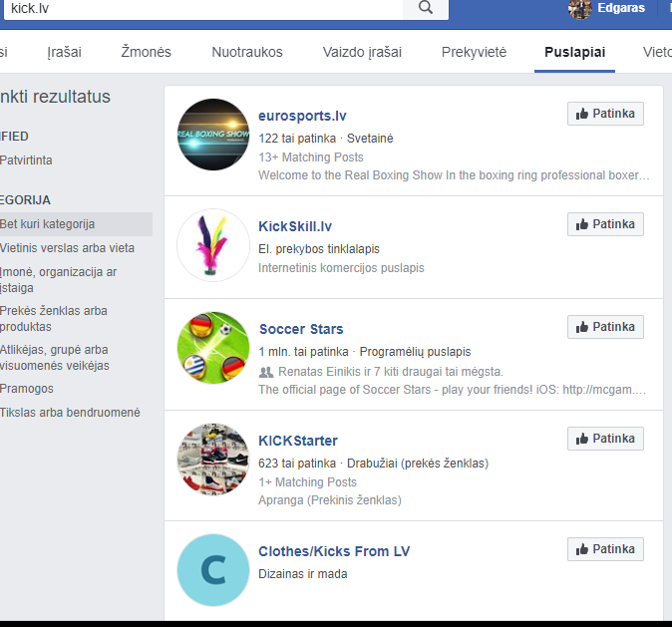This screenshot has width=672, height=627.
Task: Click the search field containing kick.lv
Action: [x=203, y=8]
